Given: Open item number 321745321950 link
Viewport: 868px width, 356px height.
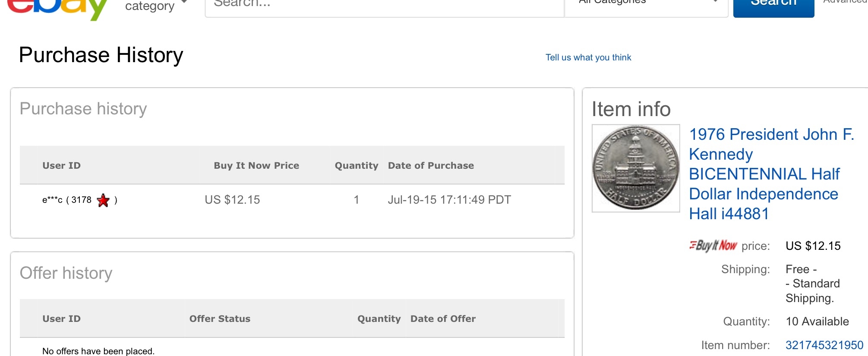Looking at the screenshot, I should 824,345.
